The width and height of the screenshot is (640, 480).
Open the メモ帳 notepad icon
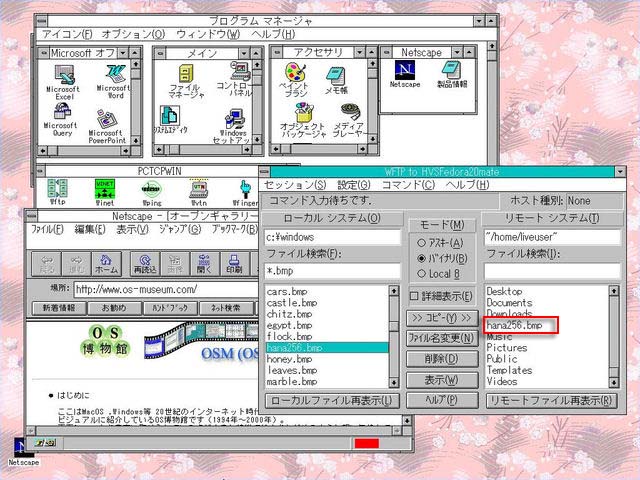coord(336,81)
